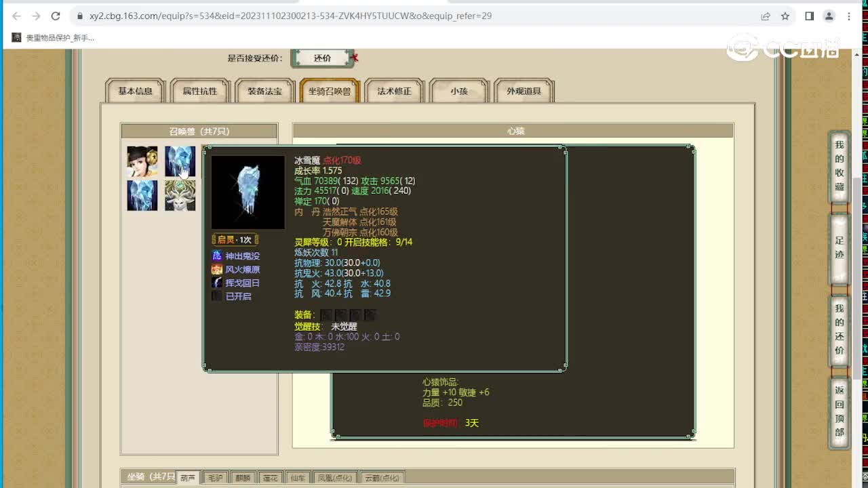Click the 成长率 1.575 text
The width and height of the screenshot is (868, 488).
tap(318, 171)
